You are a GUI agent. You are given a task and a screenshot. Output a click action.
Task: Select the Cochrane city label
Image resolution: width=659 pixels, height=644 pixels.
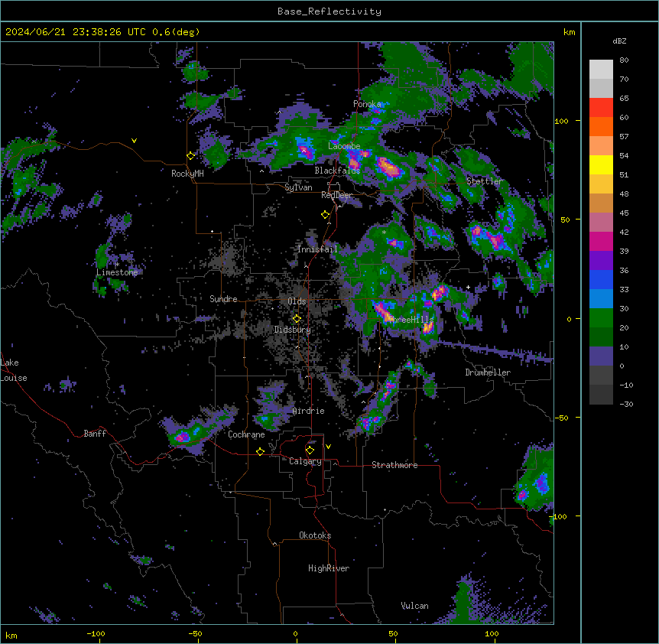[246, 434]
